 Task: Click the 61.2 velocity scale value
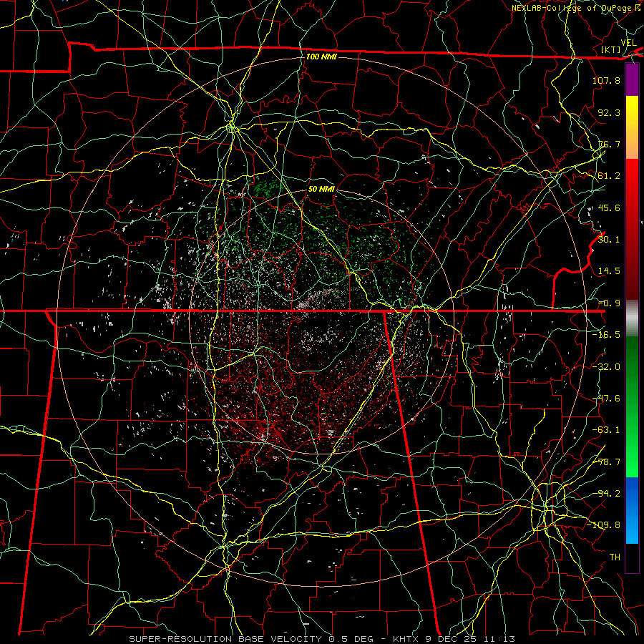[x=609, y=176]
